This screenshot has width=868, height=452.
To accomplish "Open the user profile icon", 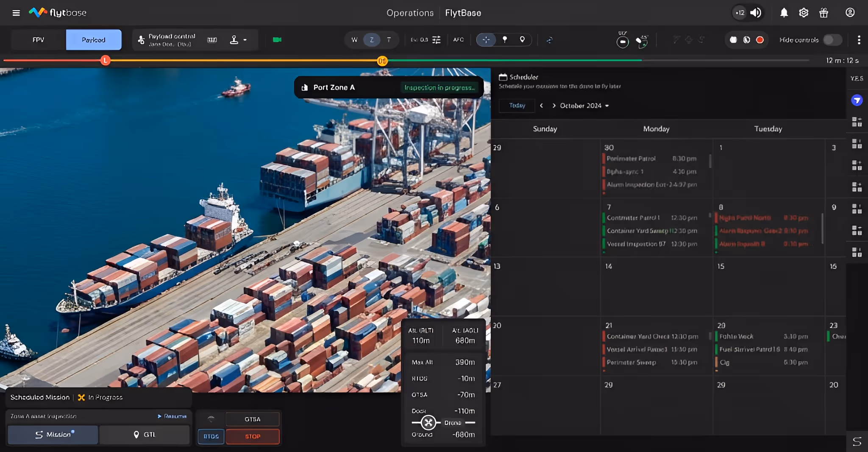I will (850, 13).
